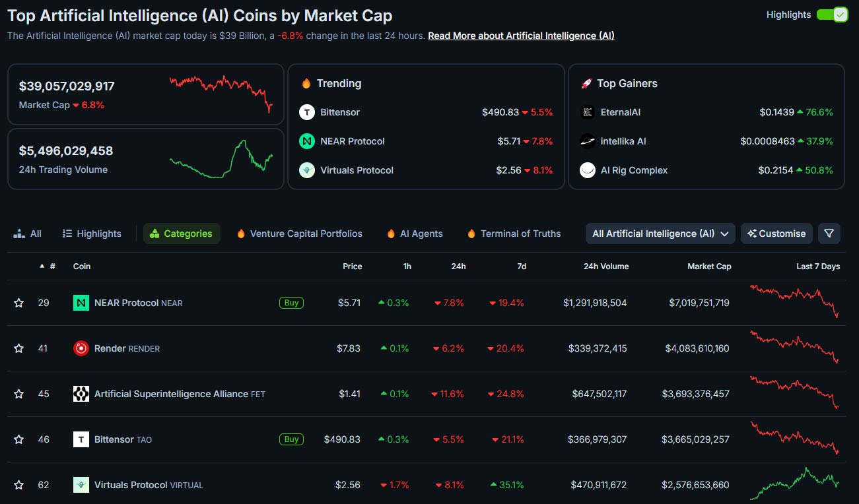Viewport: 859px width, 504px height.
Task: Click NEAR Protocol's Last 7 Days chart
Action: click(795, 301)
